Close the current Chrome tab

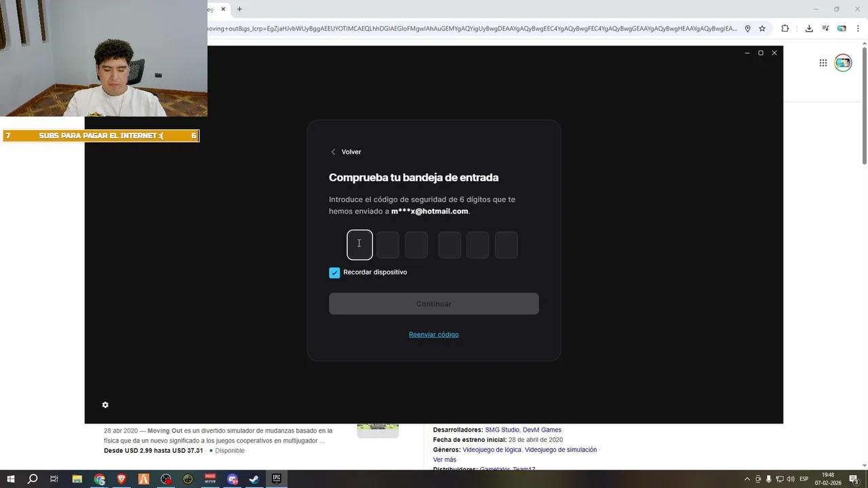pyautogui.click(x=223, y=9)
